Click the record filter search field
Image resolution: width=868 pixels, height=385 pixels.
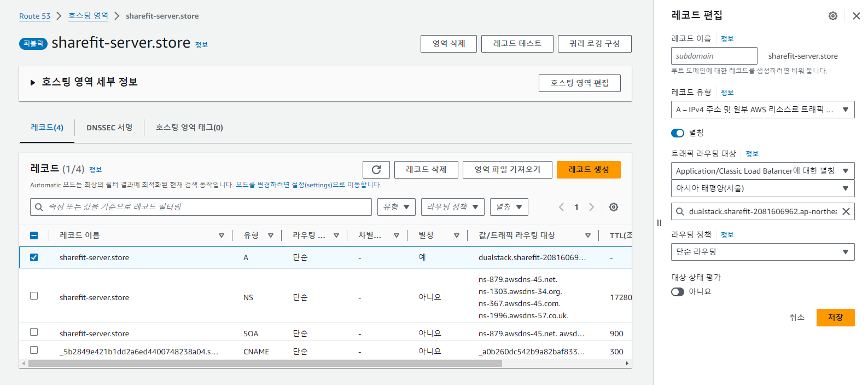point(201,207)
